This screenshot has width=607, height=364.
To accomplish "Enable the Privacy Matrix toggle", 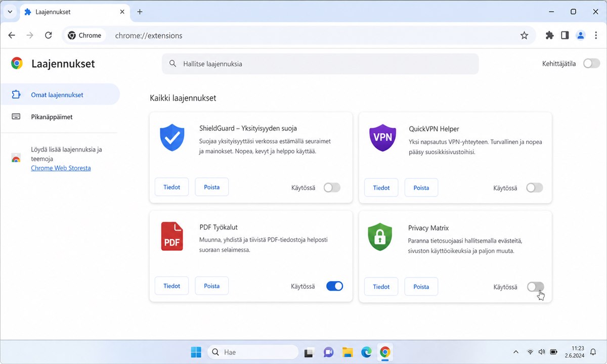I will (x=536, y=287).
